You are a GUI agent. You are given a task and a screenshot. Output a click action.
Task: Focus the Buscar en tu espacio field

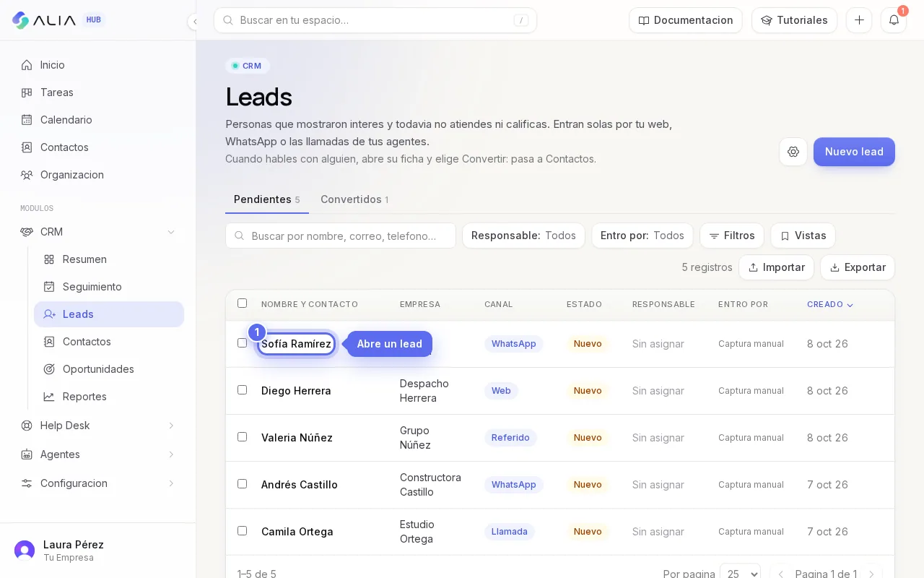coord(375,20)
